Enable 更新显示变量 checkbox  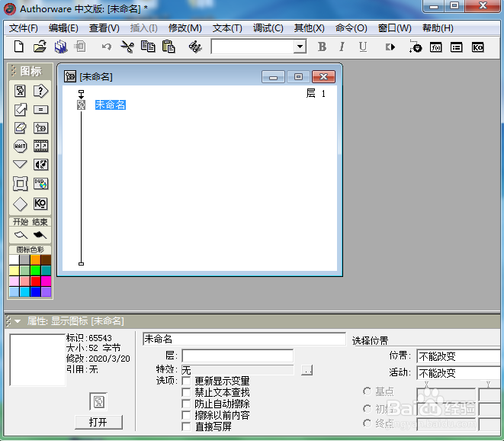point(186,381)
